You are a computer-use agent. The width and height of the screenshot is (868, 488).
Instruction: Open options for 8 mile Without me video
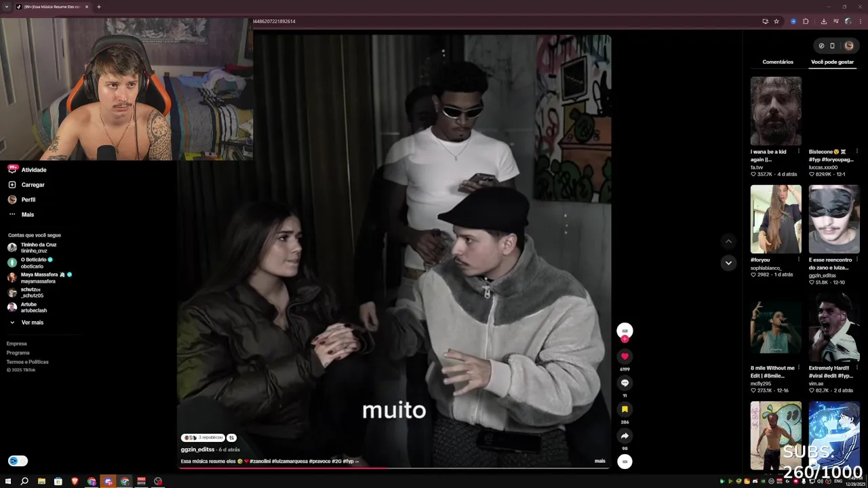click(x=799, y=368)
